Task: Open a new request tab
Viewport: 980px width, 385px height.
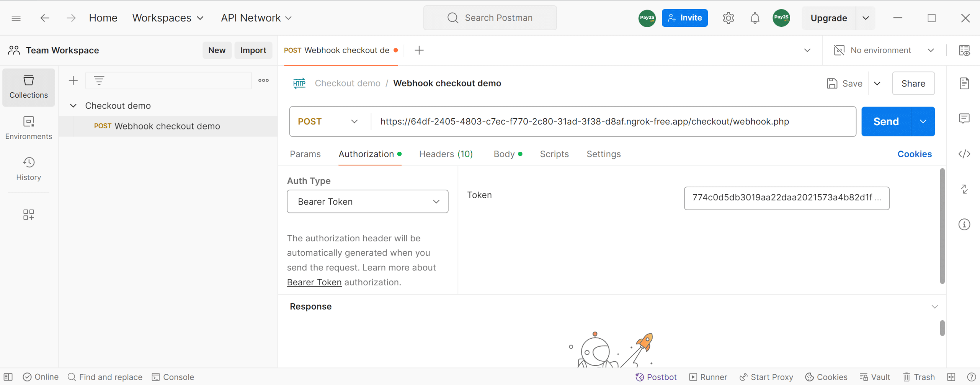Action: click(419, 50)
